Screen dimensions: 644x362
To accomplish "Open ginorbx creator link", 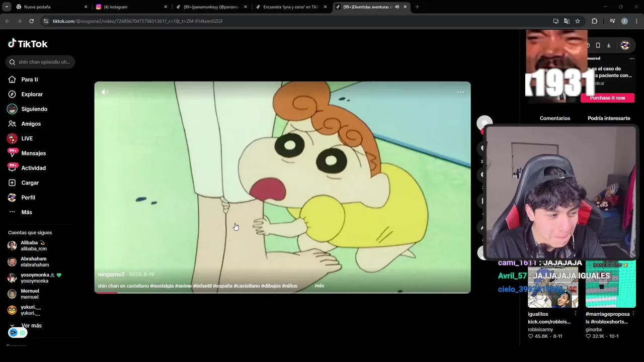I will 594,330.
